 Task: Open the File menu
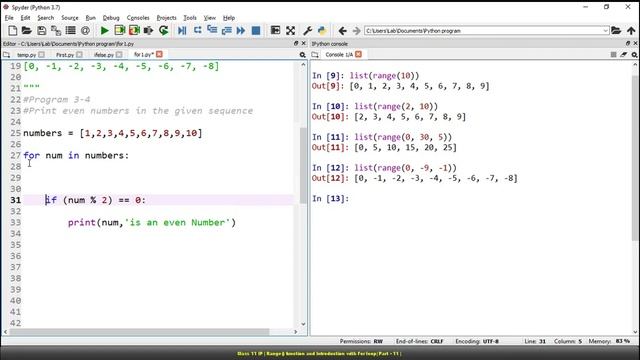pyautogui.click(x=9, y=18)
